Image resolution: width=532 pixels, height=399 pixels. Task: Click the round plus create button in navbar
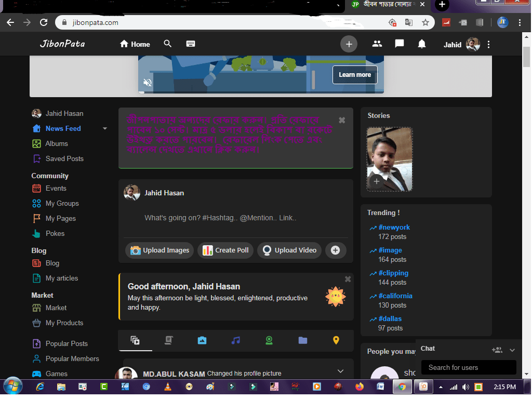pyautogui.click(x=349, y=44)
